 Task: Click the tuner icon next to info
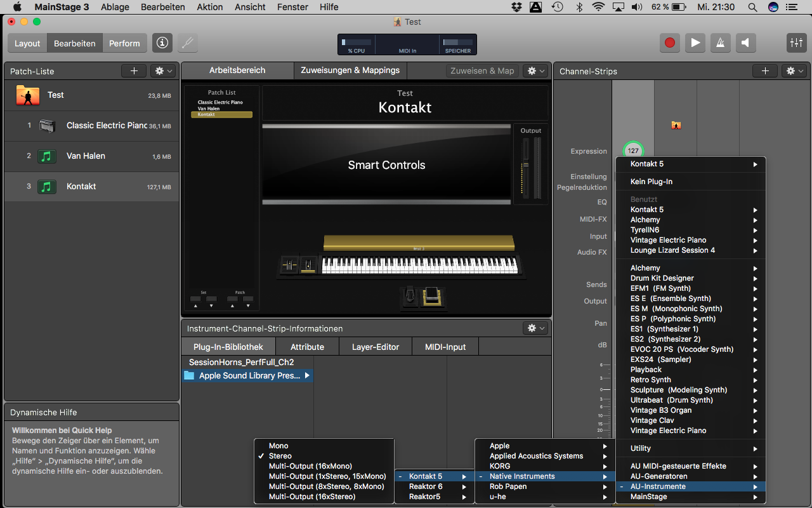click(x=188, y=43)
